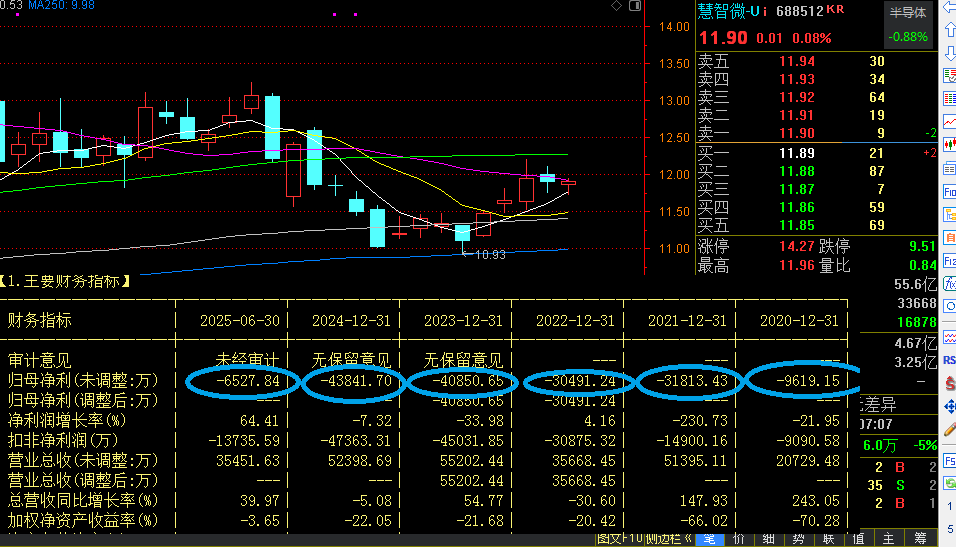Switch to the 笔 tab at bottom
The width and height of the screenshot is (956, 548).
(709, 539)
